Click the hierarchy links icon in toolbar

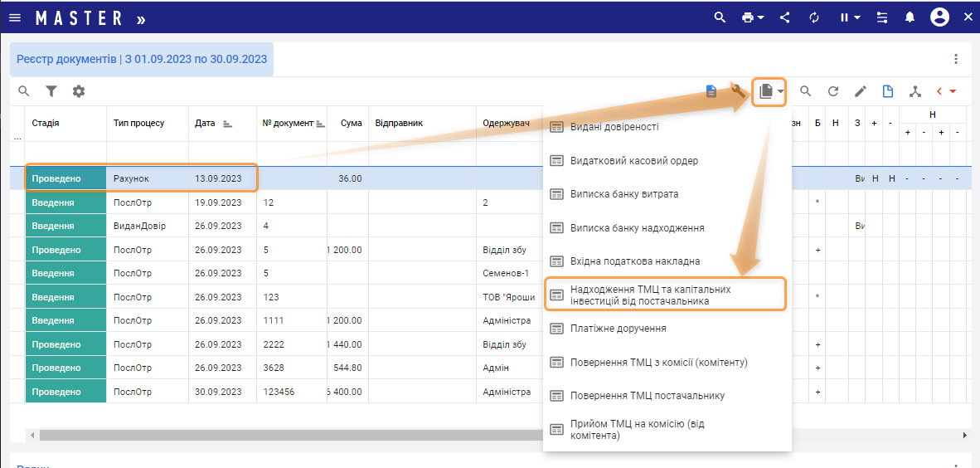[x=915, y=91]
